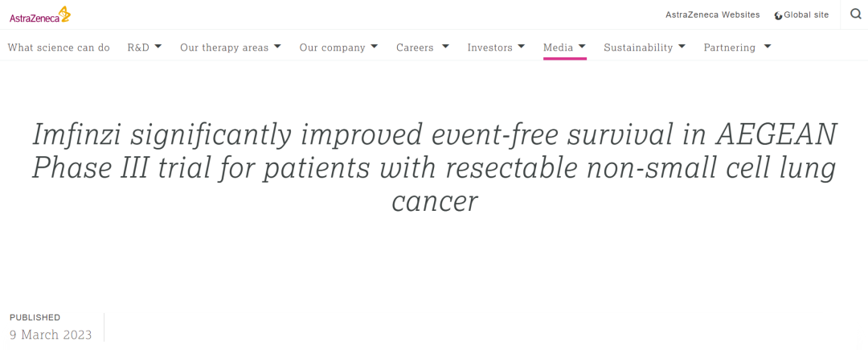The height and width of the screenshot is (350, 868).
Task: Click the AstraZeneca logo
Action: (x=40, y=14)
